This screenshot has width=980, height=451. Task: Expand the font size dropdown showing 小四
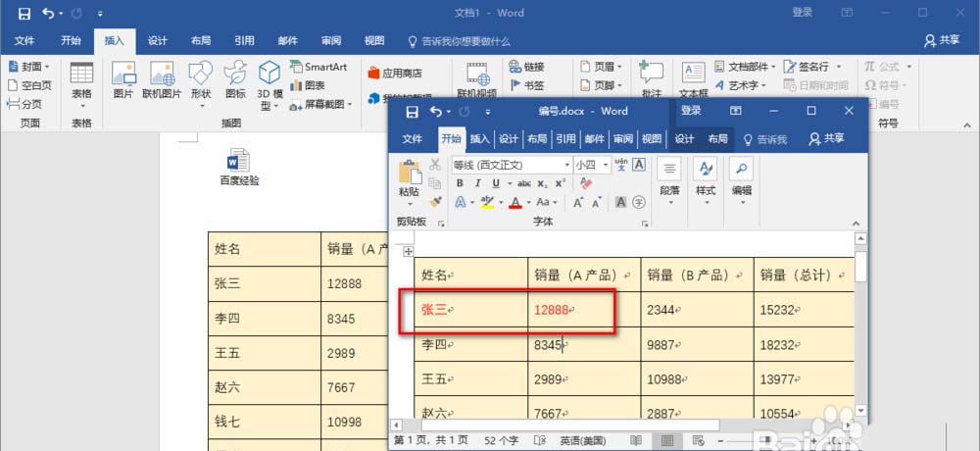(607, 165)
